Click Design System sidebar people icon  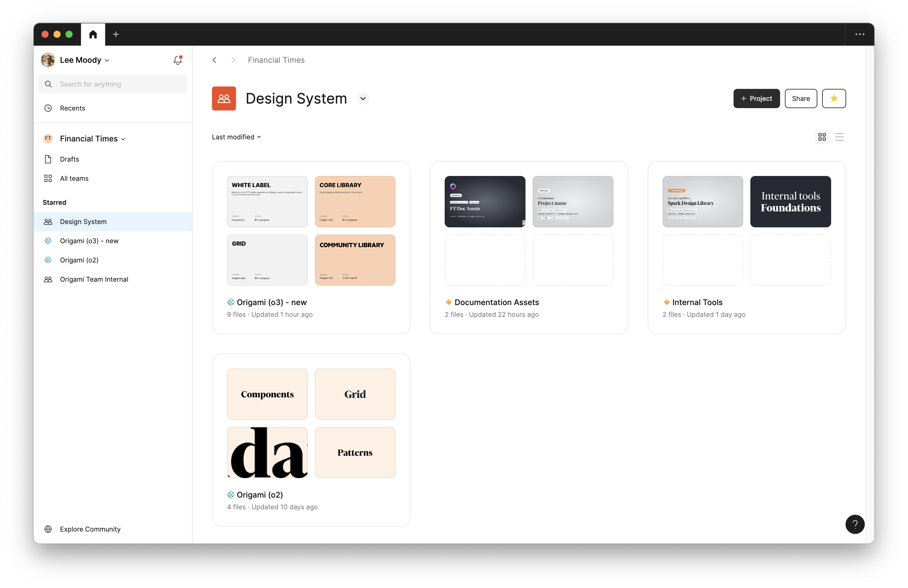click(x=48, y=222)
